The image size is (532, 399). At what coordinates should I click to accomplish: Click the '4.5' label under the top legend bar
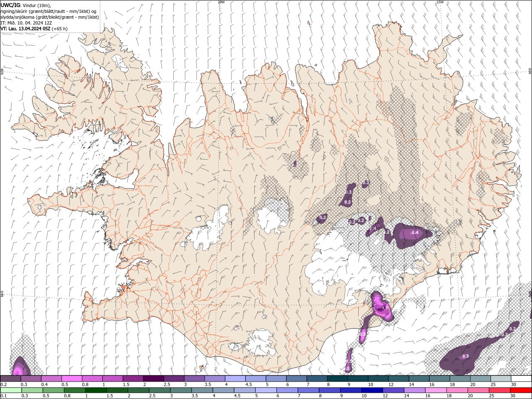point(249,384)
